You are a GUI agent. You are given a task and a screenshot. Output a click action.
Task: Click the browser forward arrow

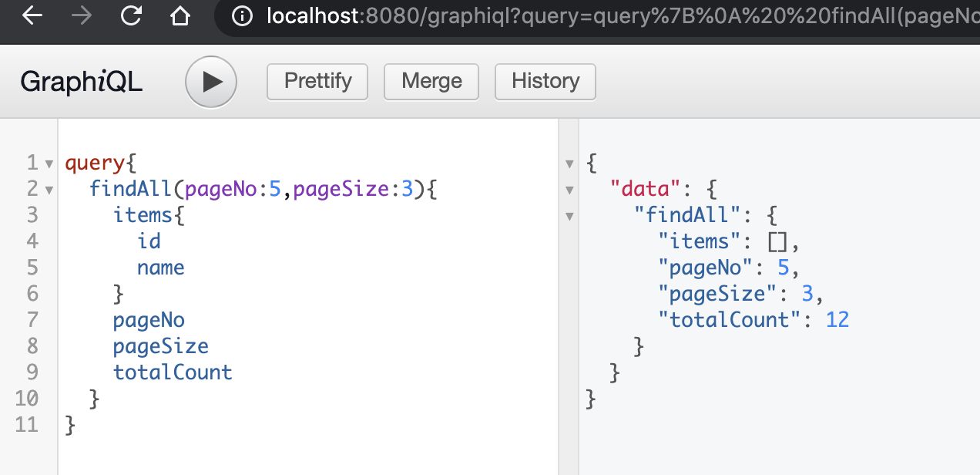click(x=81, y=15)
